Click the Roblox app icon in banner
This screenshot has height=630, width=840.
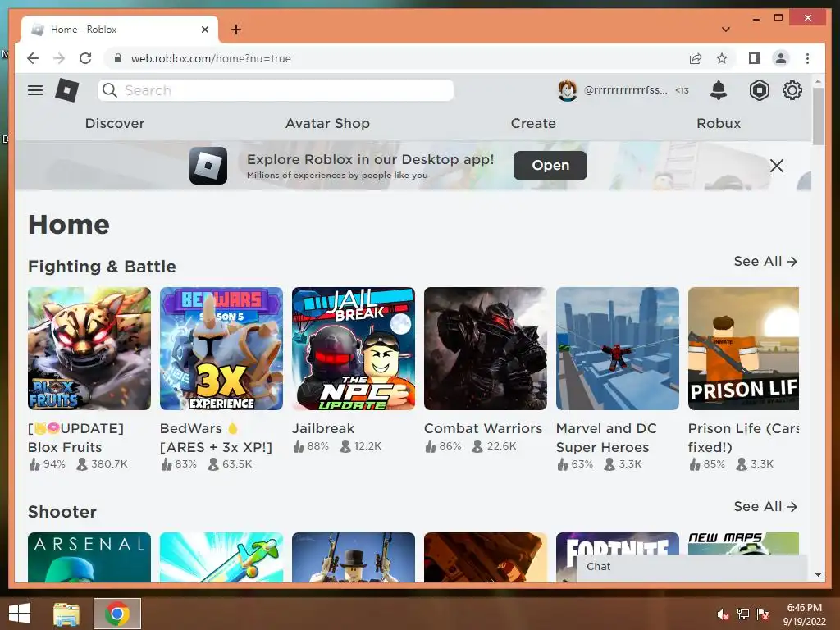point(208,166)
